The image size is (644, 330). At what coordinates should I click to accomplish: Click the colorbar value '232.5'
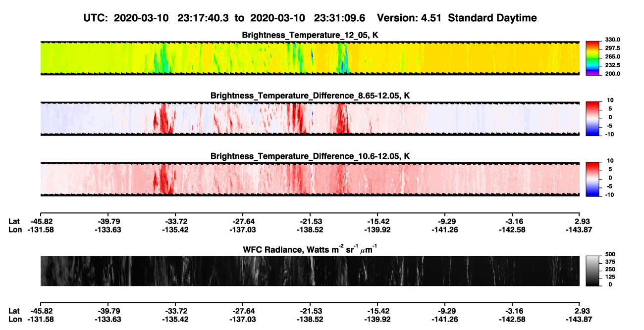click(x=613, y=65)
